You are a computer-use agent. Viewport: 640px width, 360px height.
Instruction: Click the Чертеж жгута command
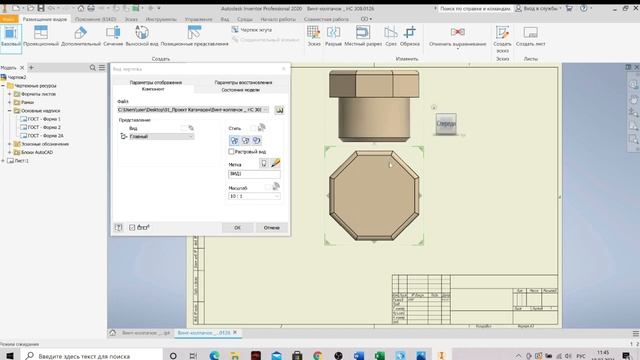[x=252, y=30]
